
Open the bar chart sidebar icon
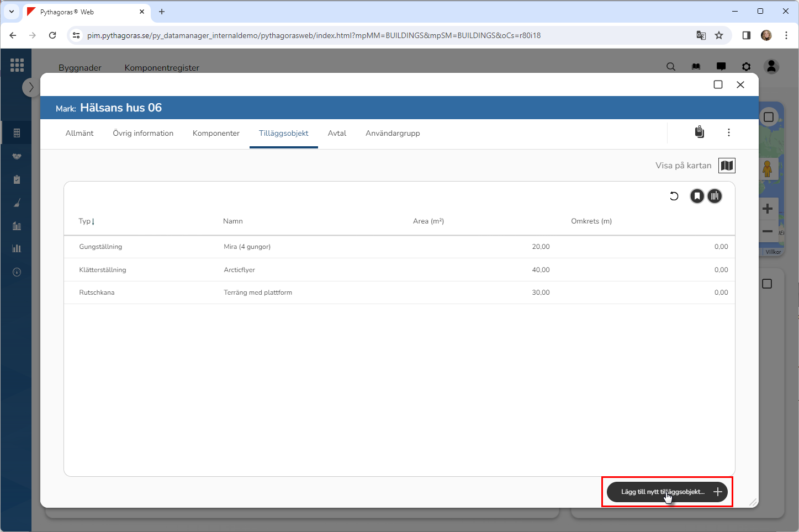point(17,248)
